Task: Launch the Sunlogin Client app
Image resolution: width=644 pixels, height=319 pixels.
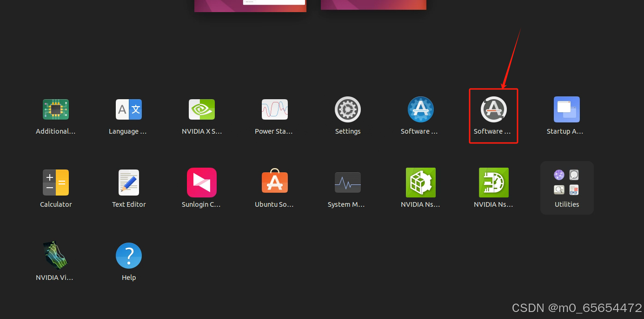Action: click(x=202, y=183)
